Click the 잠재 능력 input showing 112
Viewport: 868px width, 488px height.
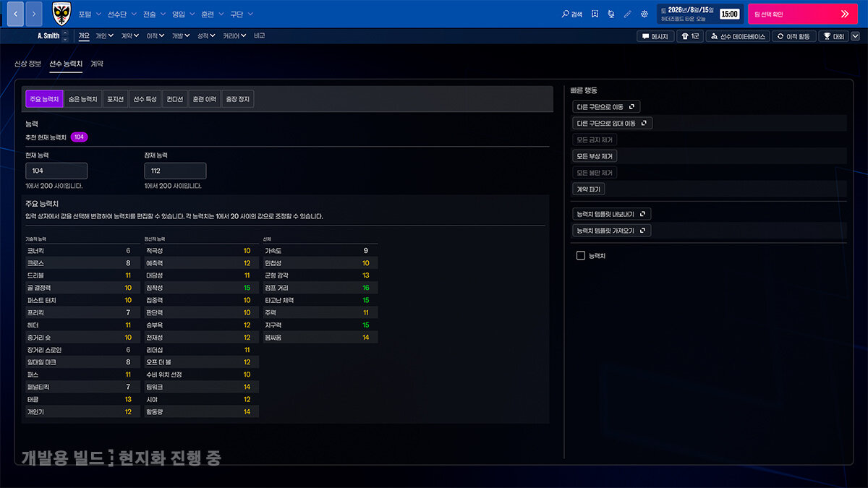pyautogui.click(x=175, y=171)
